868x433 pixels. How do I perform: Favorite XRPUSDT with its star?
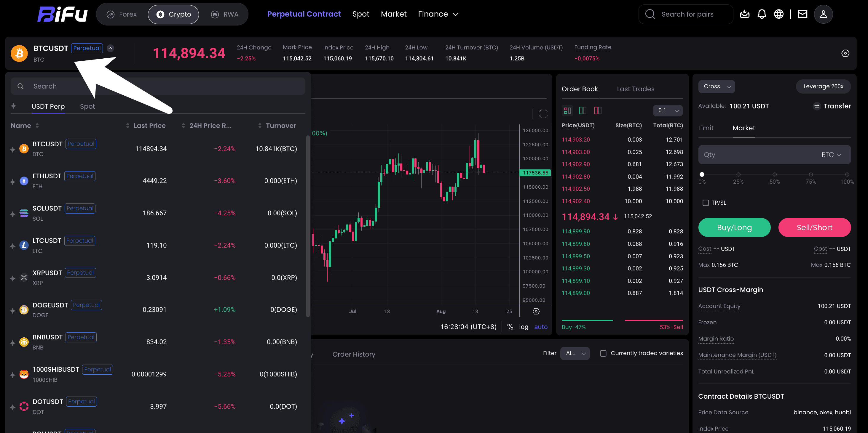pyautogui.click(x=13, y=278)
